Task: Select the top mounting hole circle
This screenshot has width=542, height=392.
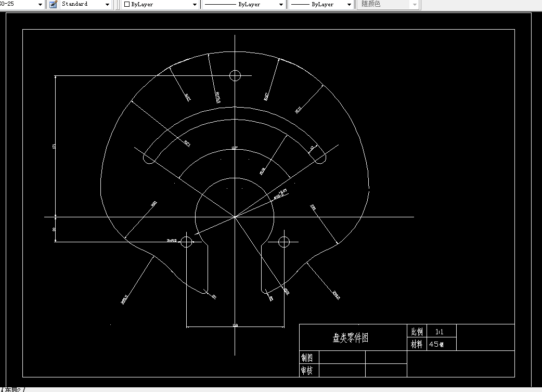Action: (x=235, y=75)
